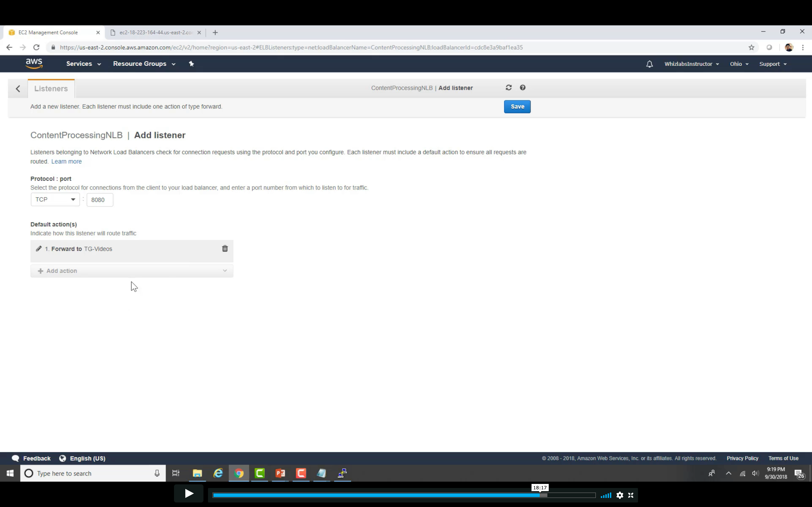Click the port number field showing 8080
812x507 pixels.
tap(100, 200)
